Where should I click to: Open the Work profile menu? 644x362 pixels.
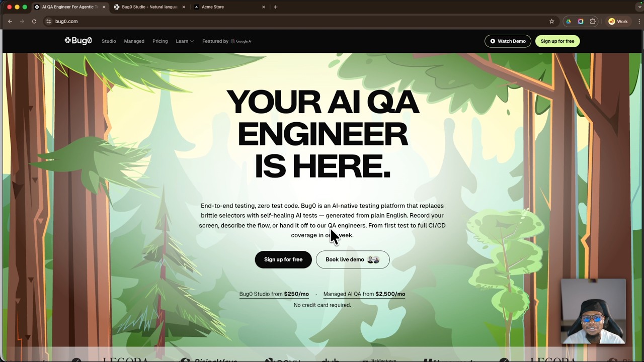(618, 21)
